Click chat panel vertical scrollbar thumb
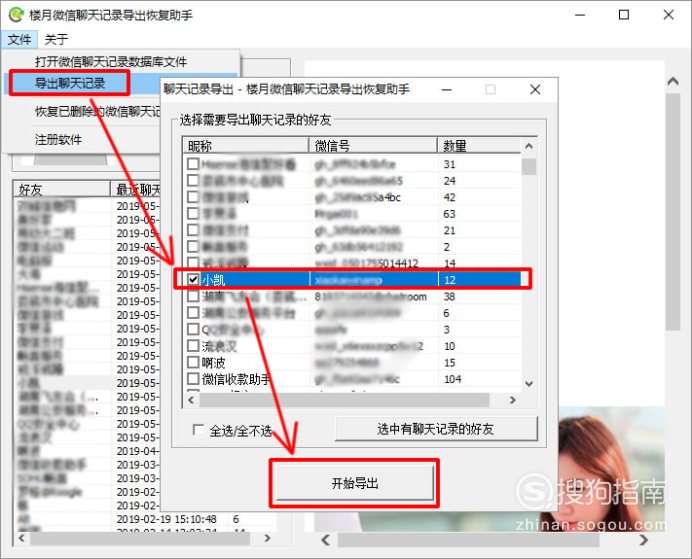Viewport: 692px width, 559px height. point(673,212)
